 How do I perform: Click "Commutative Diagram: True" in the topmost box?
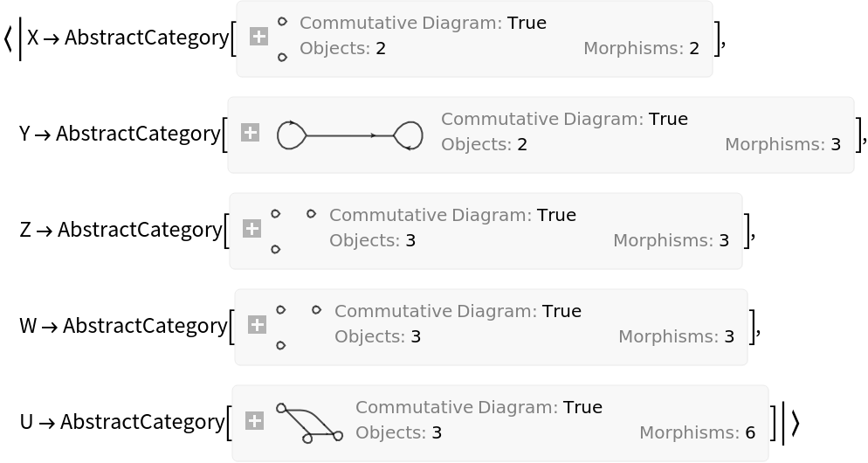click(423, 24)
